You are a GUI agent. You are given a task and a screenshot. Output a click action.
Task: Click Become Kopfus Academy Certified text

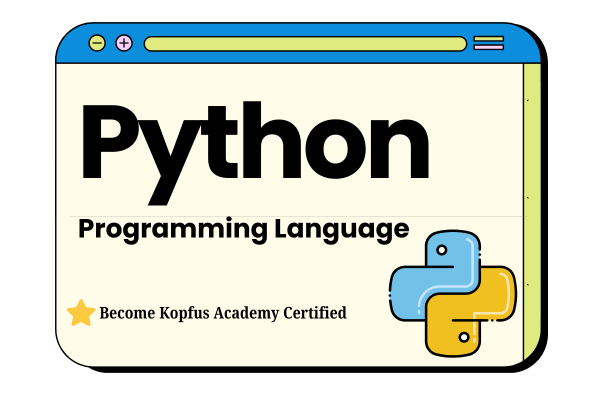click(223, 313)
